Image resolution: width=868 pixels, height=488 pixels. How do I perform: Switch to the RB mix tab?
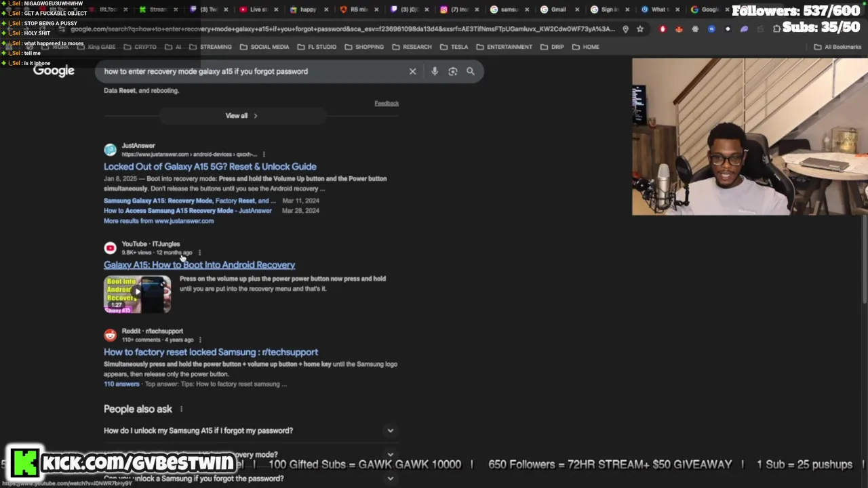(x=358, y=9)
